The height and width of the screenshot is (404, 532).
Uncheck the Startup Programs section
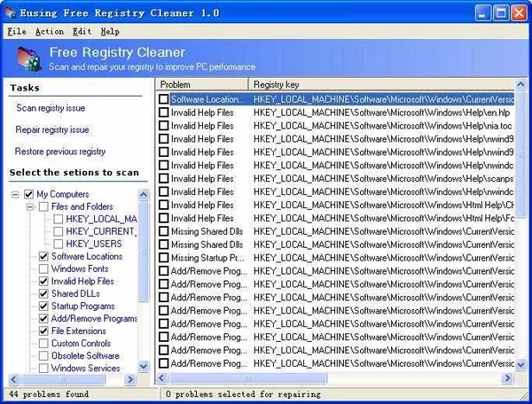click(x=43, y=306)
